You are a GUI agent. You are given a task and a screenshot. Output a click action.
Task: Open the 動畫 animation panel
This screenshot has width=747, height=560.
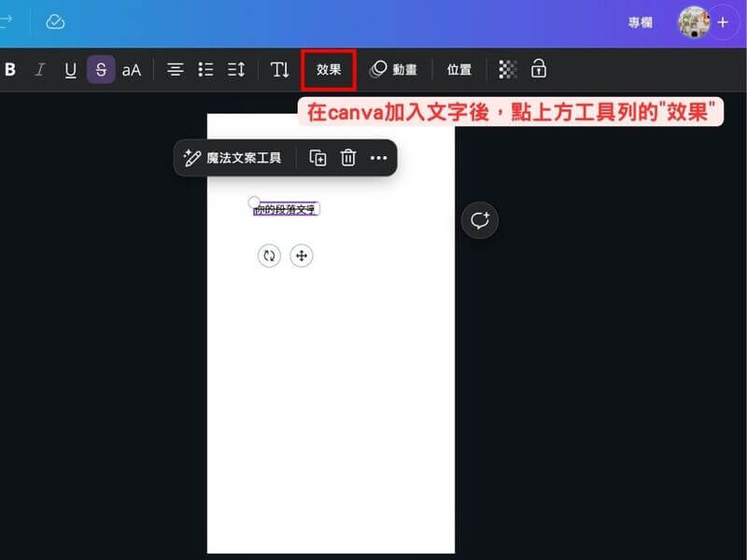393,70
